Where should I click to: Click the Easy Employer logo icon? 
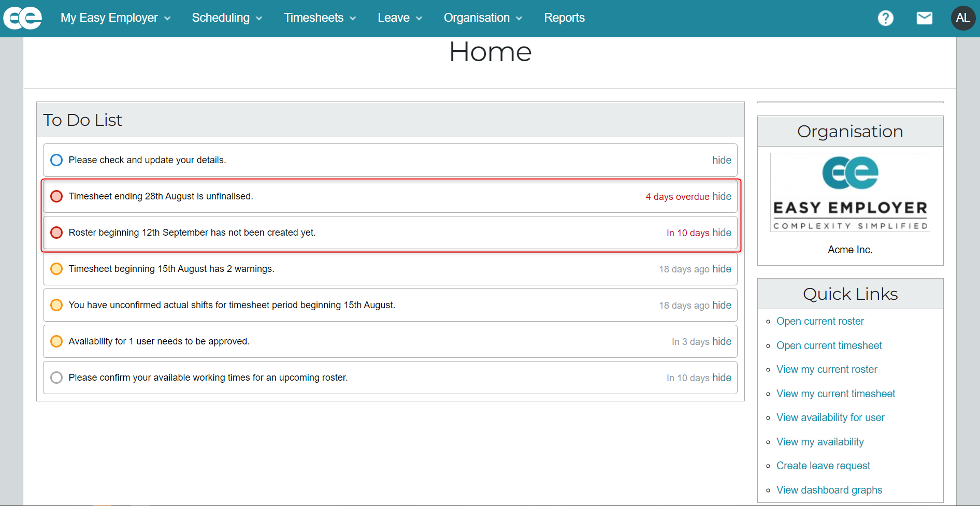click(x=22, y=18)
